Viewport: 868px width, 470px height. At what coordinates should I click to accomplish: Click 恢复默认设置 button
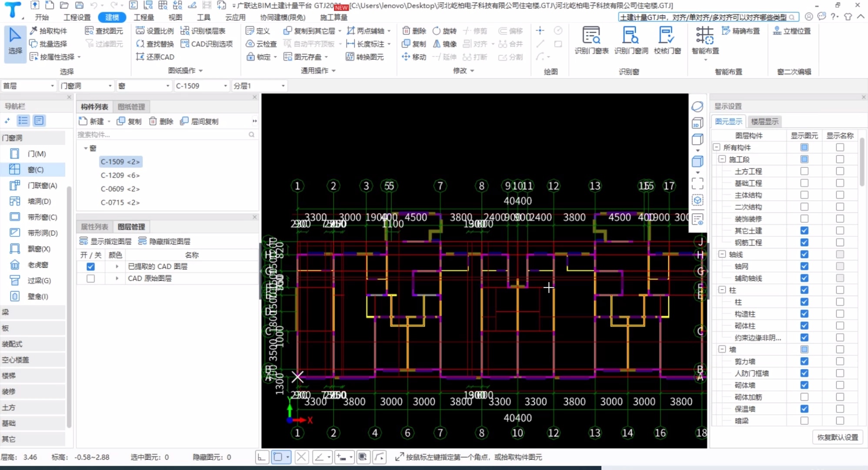(838, 437)
